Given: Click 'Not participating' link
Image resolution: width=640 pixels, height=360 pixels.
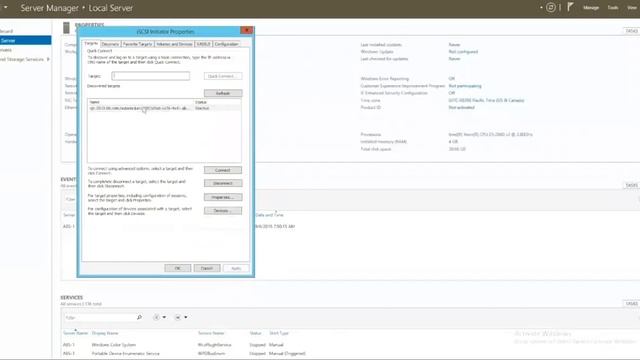Looking at the screenshot, I should click(465, 86).
